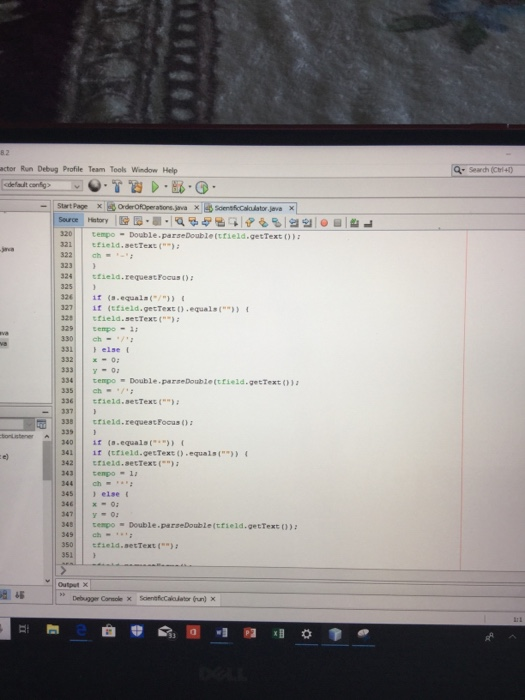Viewport: 525px width, 700px height.
Task: Open the dropdown arrow beside Profile Project
Action: [x=214, y=188]
